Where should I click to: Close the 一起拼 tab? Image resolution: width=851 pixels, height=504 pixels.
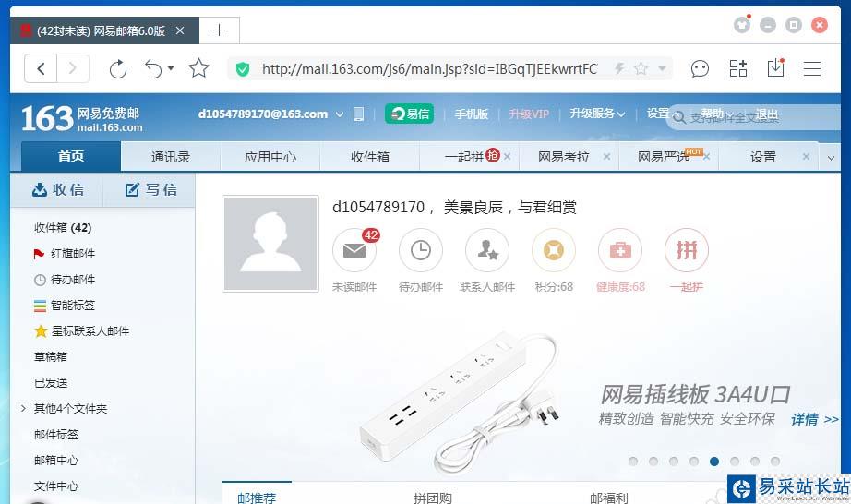tap(507, 156)
